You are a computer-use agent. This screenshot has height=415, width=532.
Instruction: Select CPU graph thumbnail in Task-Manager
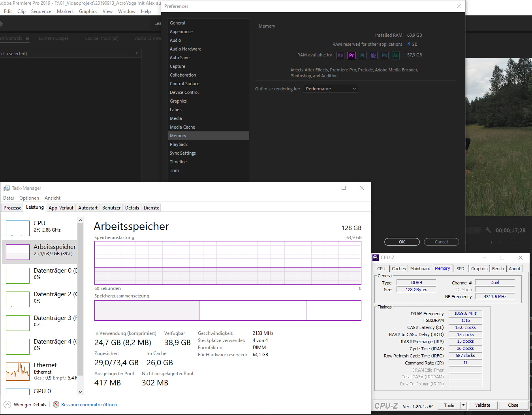click(18, 228)
